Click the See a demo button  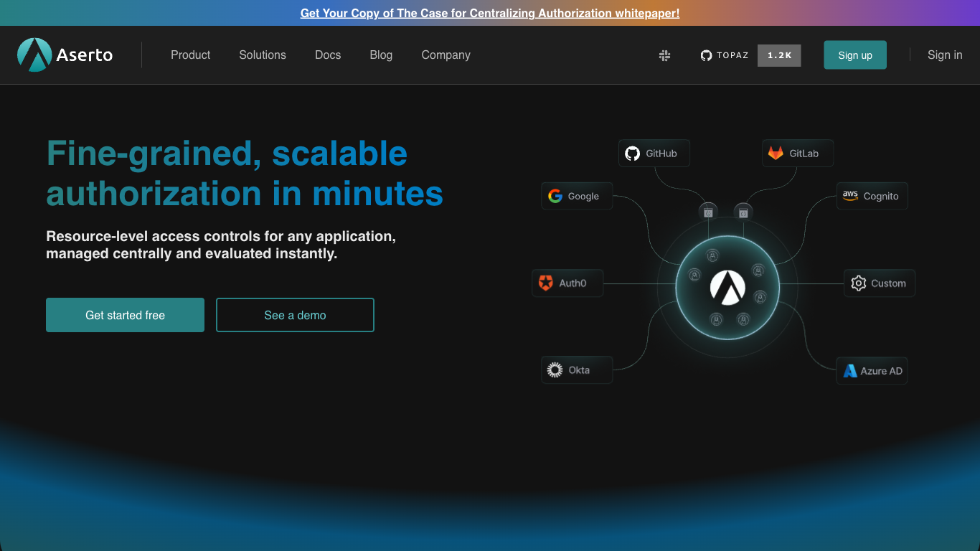click(x=295, y=315)
